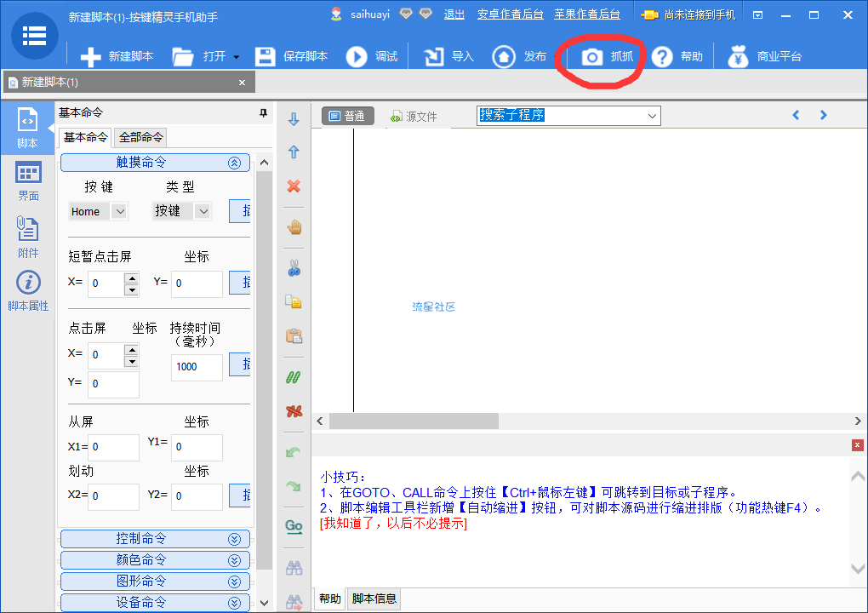
Task: Click the 调试 debug play icon
Action: (372, 57)
